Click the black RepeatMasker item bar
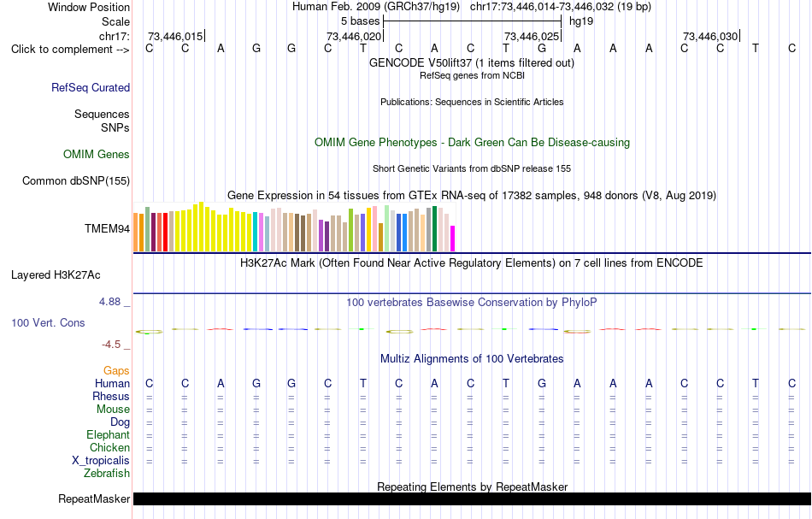The height and width of the screenshot is (519, 812). [x=472, y=498]
